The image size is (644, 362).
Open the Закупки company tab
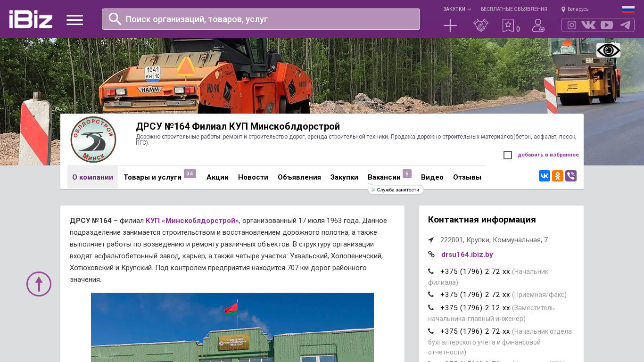tap(344, 177)
